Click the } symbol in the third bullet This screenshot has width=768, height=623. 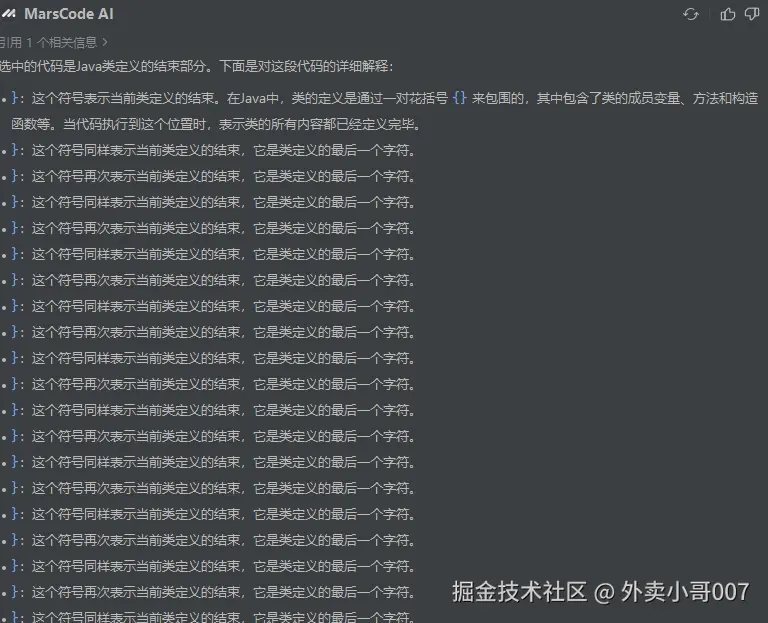click(16, 176)
